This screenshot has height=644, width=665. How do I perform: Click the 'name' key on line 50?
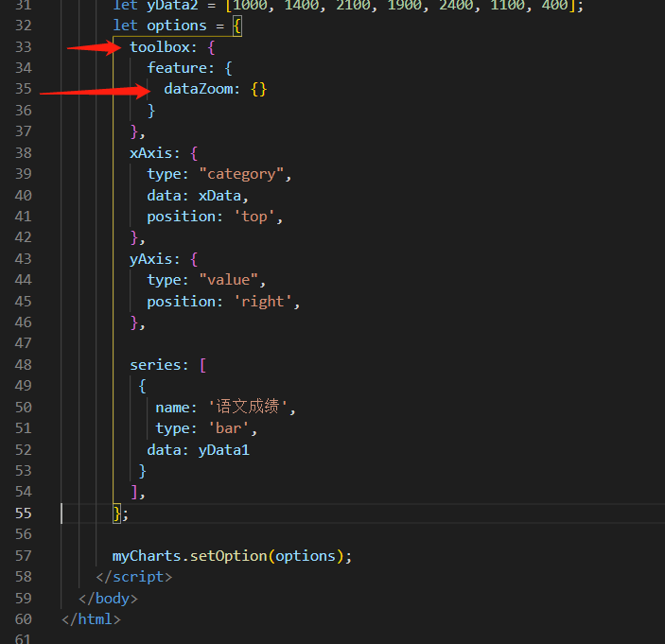pos(172,408)
